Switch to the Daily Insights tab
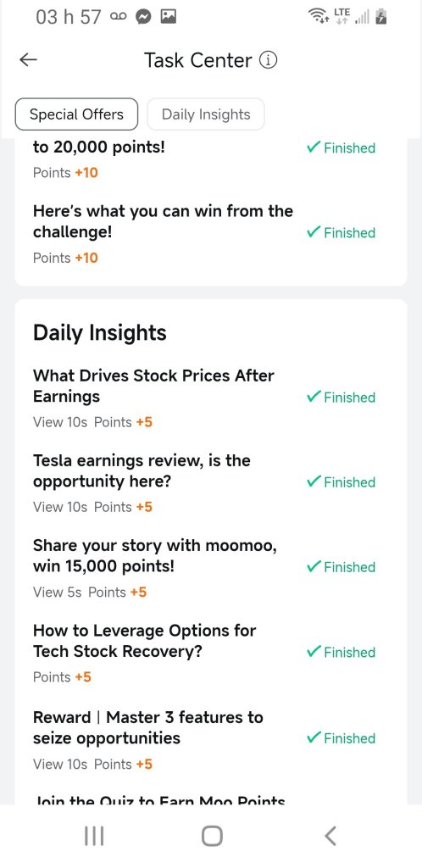Viewport: 422px width, 868px height. coord(206,114)
